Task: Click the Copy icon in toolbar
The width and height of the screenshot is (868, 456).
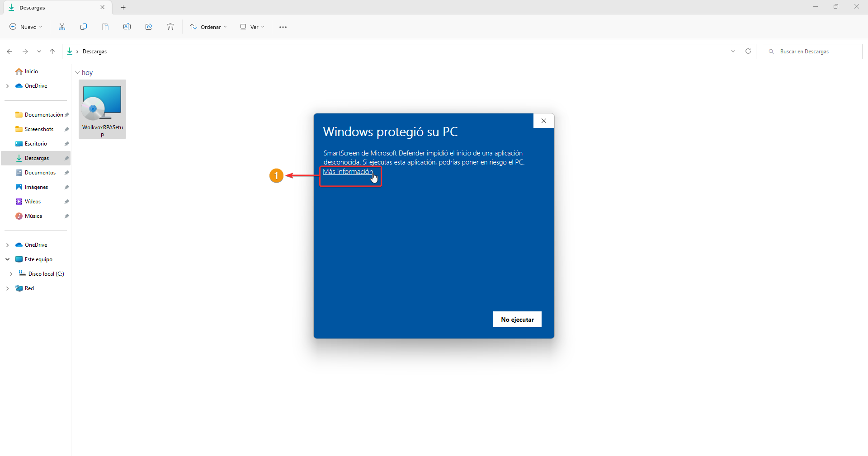Action: click(x=84, y=27)
